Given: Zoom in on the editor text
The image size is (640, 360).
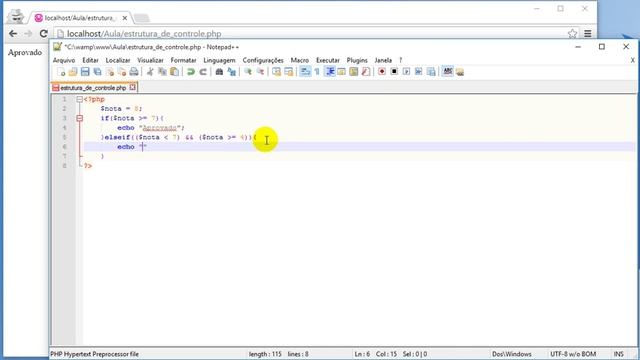Looking at the screenshot, I should coord(248,72).
